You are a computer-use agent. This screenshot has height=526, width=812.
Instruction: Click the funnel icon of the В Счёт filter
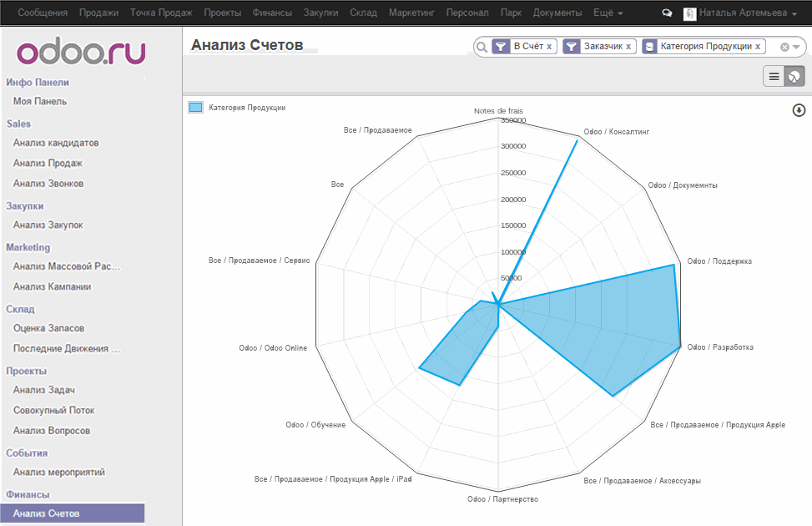pyautogui.click(x=501, y=47)
